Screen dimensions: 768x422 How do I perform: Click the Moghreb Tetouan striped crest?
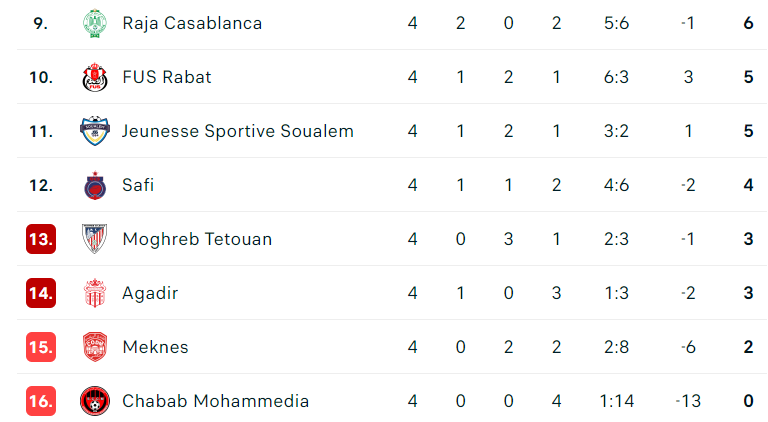[93, 239]
